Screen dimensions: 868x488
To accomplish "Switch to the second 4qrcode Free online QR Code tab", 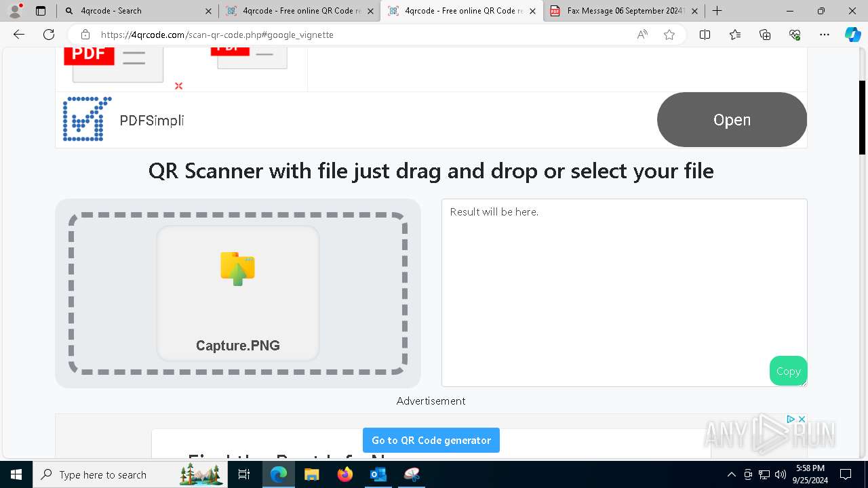I will coord(462,11).
